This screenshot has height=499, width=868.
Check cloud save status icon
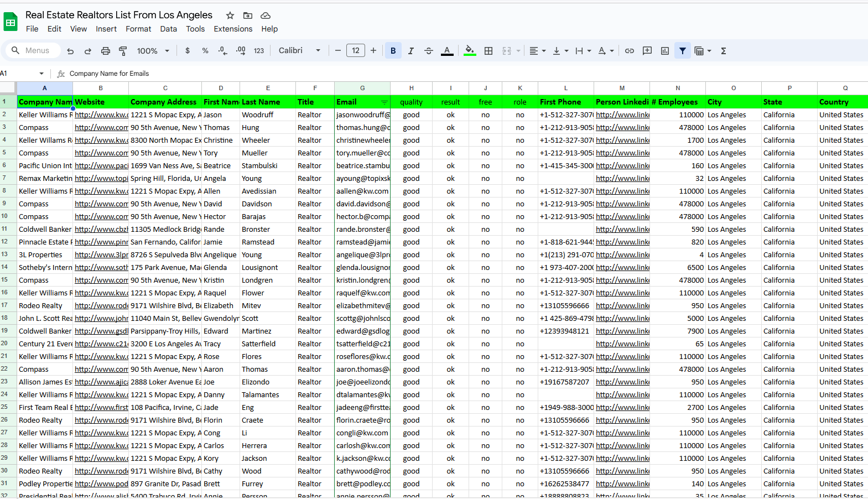pyautogui.click(x=266, y=15)
